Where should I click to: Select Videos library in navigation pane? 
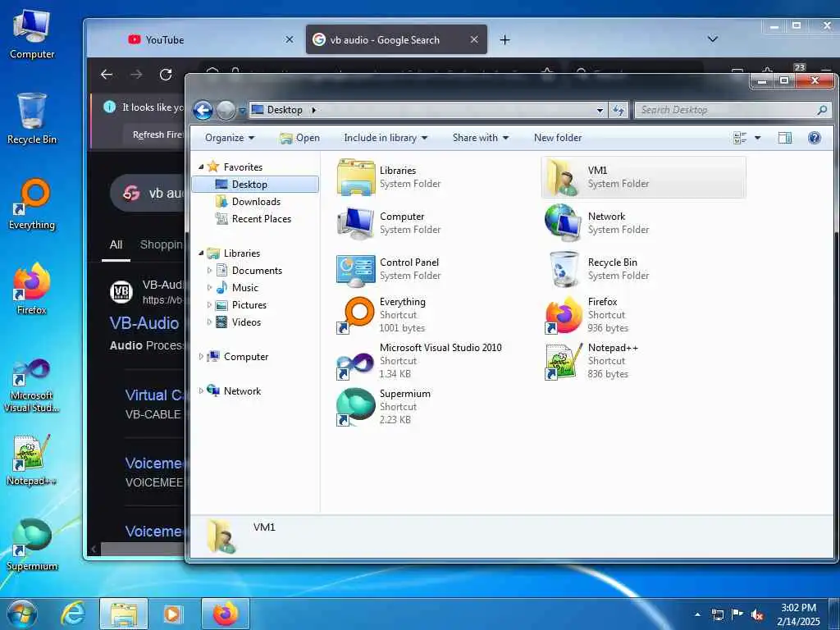coord(238,322)
